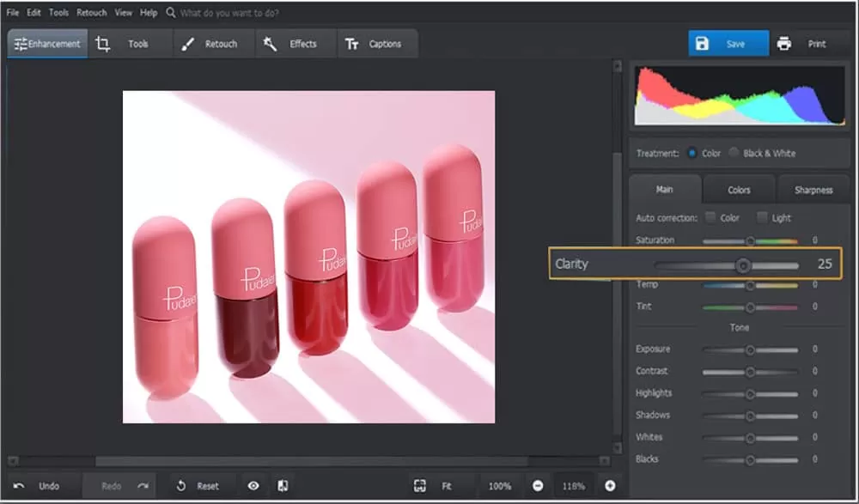Image resolution: width=859 pixels, height=504 pixels.
Task: Click the Clarity slider handle
Action: pos(743,265)
